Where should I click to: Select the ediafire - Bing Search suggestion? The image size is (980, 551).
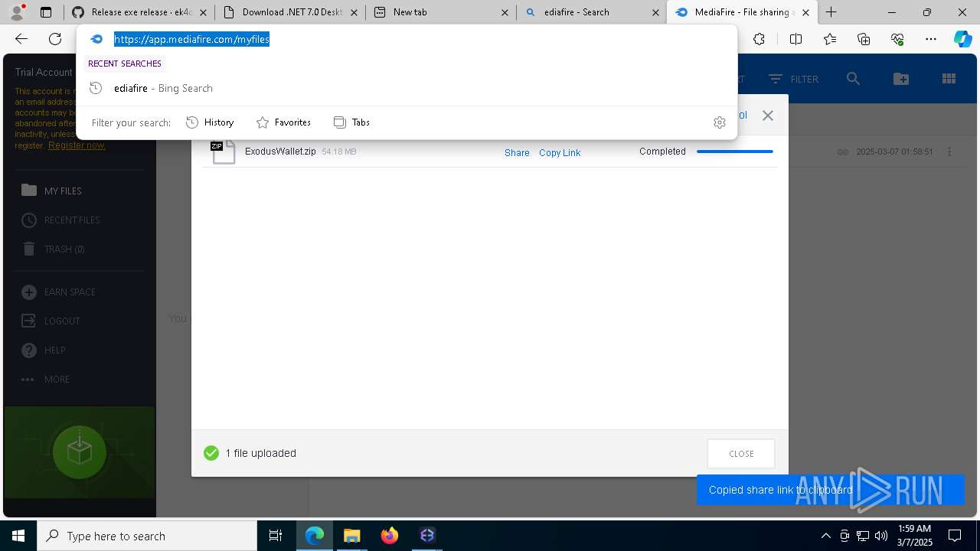coord(407,88)
